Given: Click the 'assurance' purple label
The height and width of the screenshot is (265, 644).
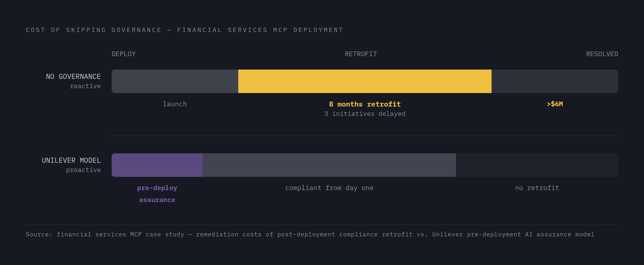Looking at the screenshot, I should point(157,200).
